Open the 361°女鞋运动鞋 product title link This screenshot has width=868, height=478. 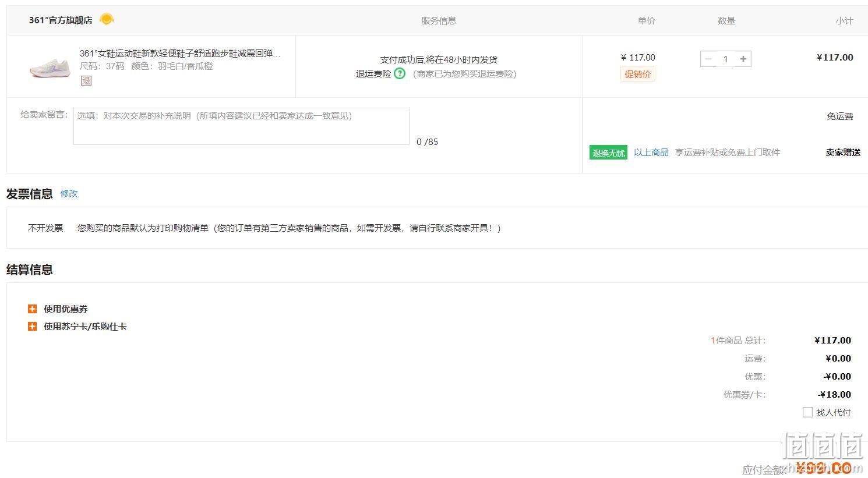(x=180, y=54)
